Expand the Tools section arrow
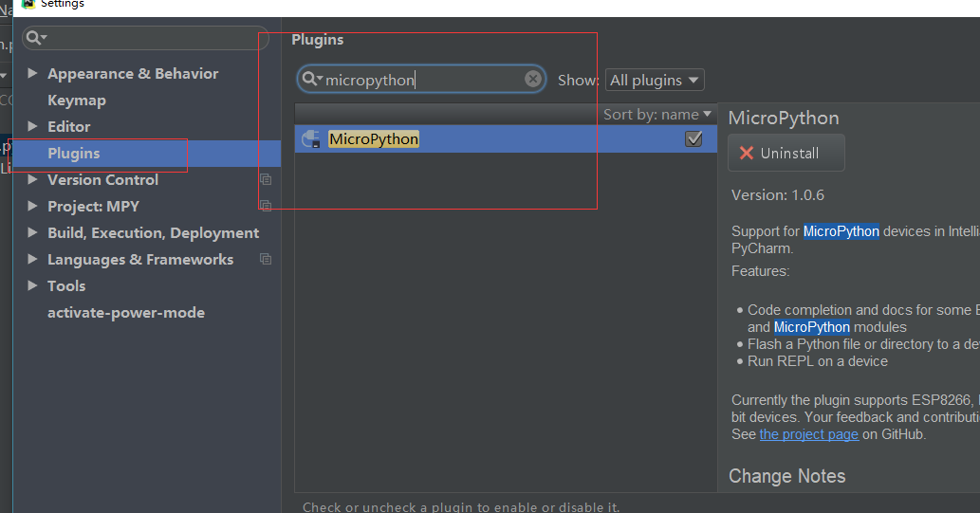Viewport: 980px width, 513px height. [x=33, y=285]
